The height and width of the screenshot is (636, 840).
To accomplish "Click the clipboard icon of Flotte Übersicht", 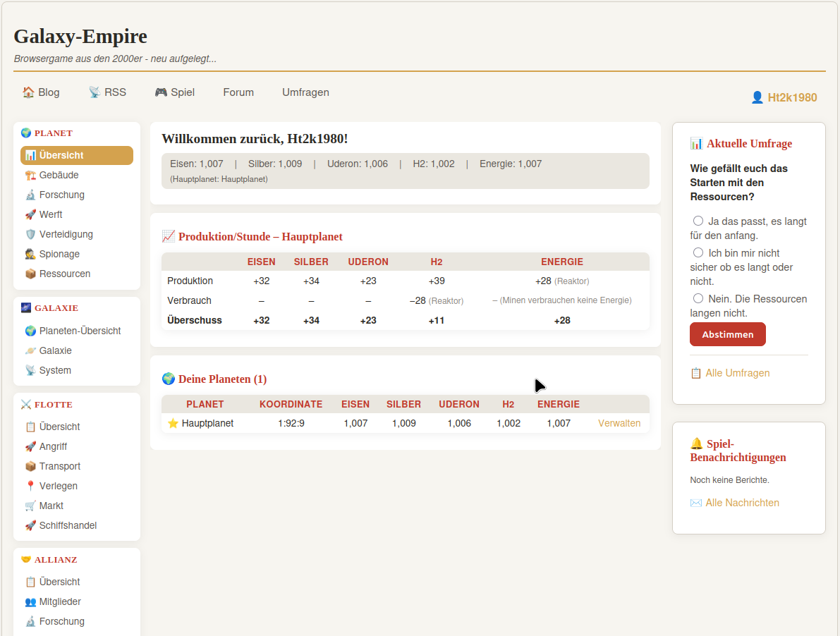I will pos(30,427).
